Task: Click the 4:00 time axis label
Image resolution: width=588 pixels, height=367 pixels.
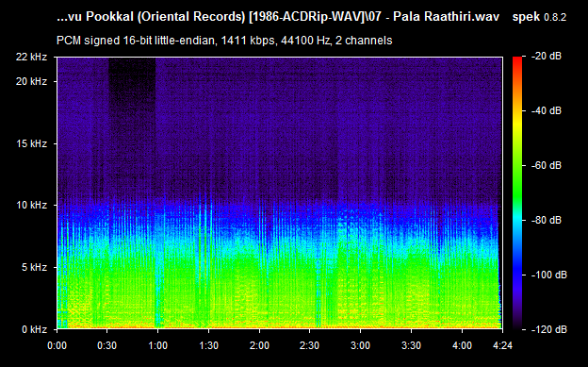Action: point(462,345)
